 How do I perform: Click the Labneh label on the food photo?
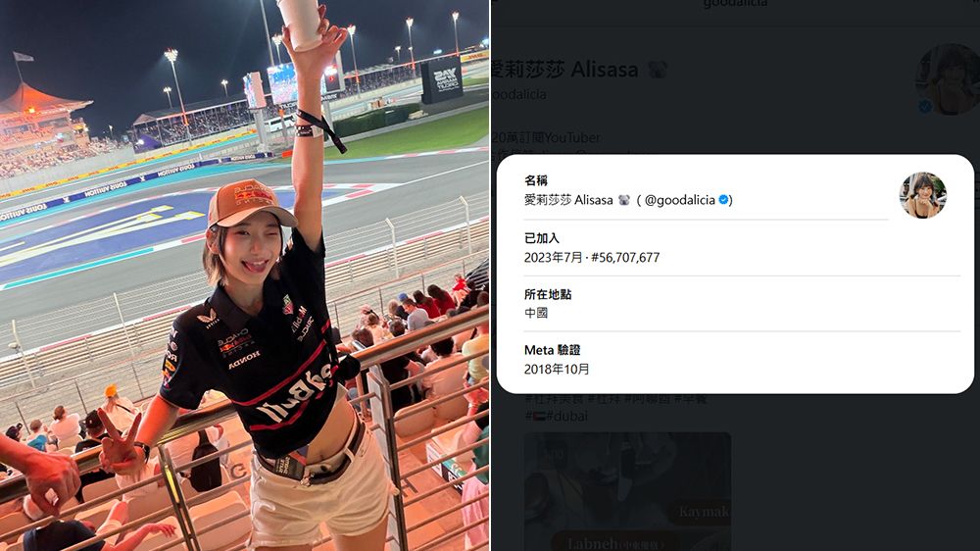click(x=594, y=543)
